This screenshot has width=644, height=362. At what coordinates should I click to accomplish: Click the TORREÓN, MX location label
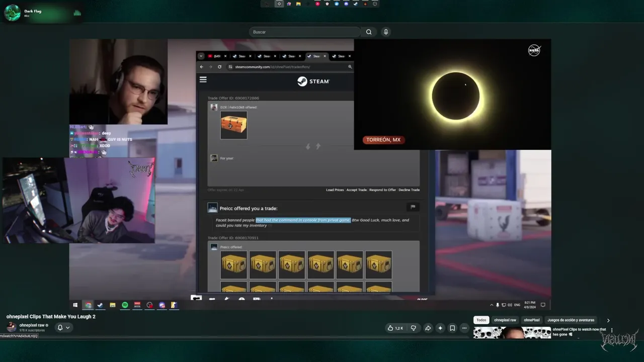pos(383,140)
